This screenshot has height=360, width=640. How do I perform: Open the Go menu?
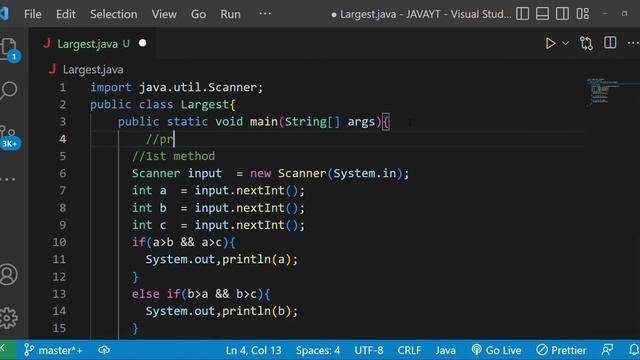[x=198, y=14]
